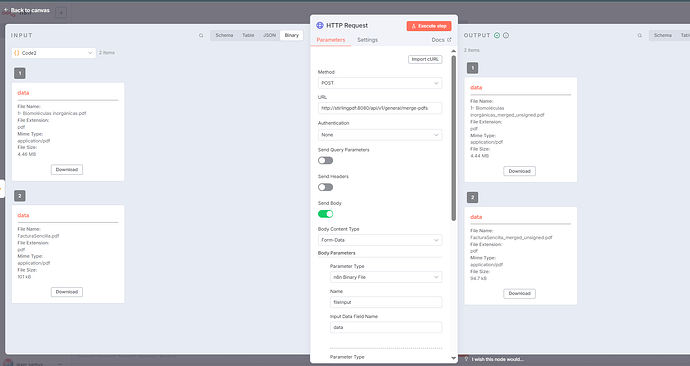Download input Biomoléculas inorgánicas.pdf
Image resolution: width=690 pixels, height=366 pixels.
67,169
